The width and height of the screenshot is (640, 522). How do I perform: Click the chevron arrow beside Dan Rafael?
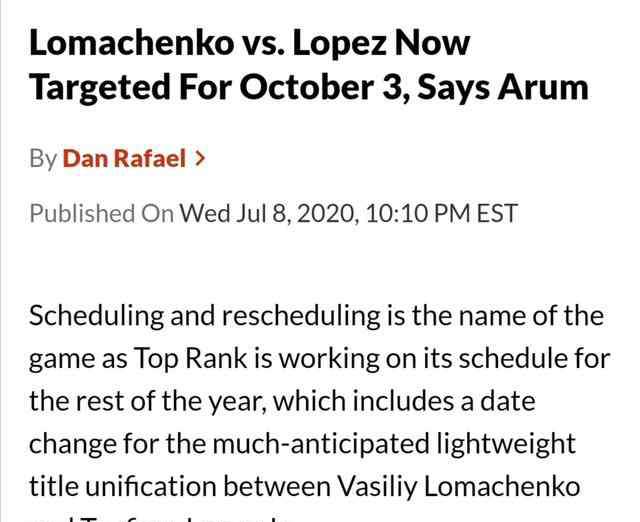point(200,158)
